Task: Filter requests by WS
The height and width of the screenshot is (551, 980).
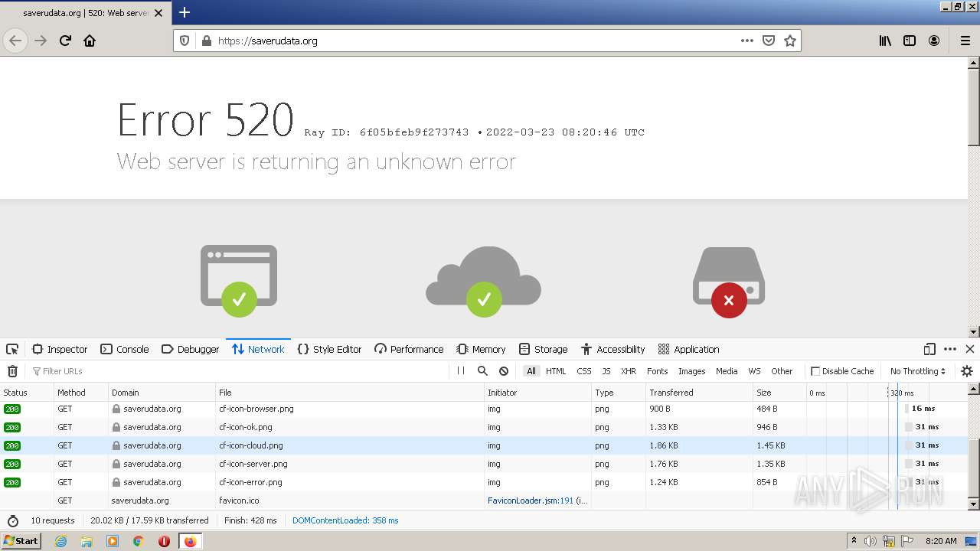Action: 754,371
